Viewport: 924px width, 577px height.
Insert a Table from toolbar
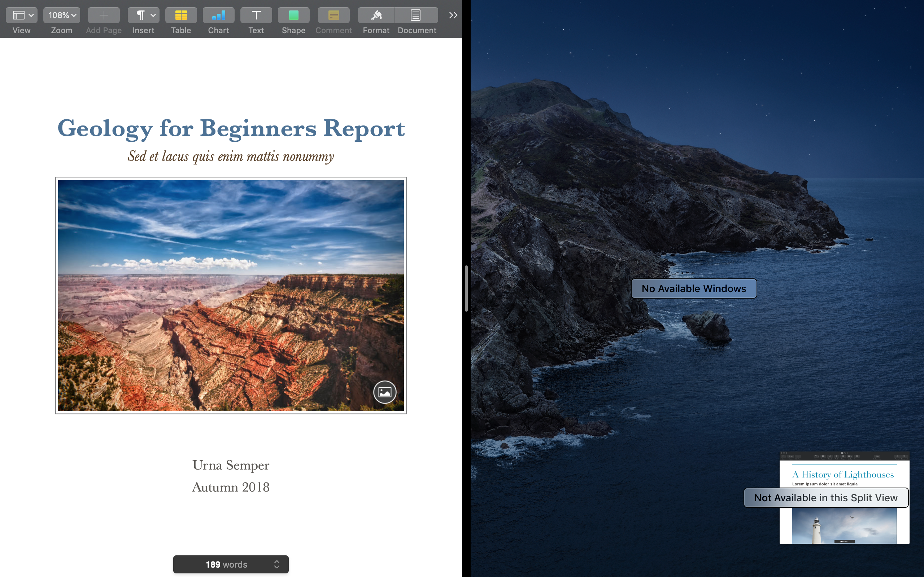pyautogui.click(x=180, y=15)
